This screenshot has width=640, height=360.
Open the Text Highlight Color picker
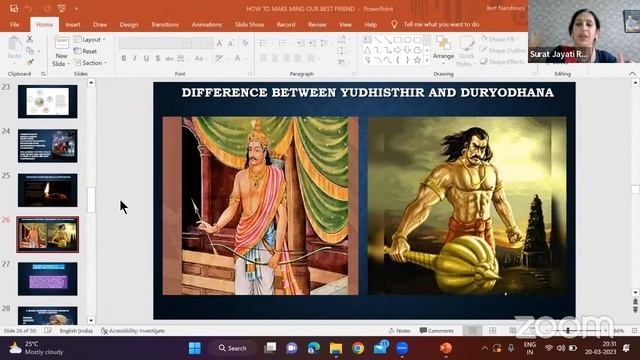coord(220,58)
